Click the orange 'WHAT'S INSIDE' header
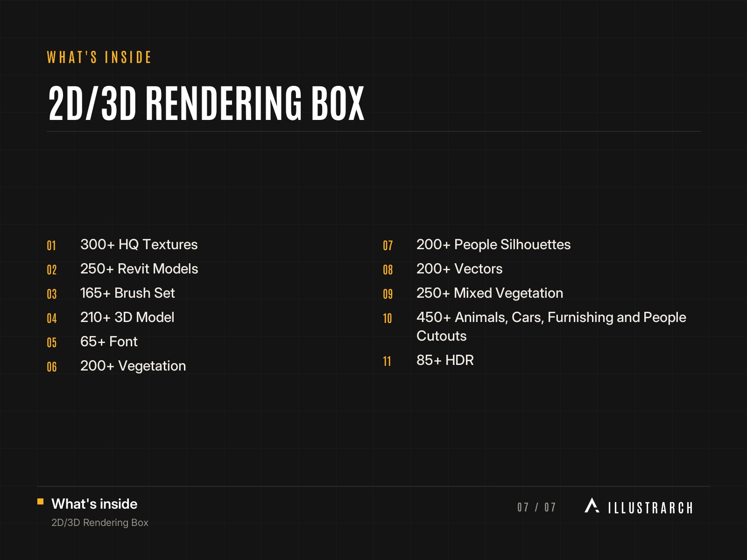Viewport: 747px width, 560px height. (x=99, y=57)
